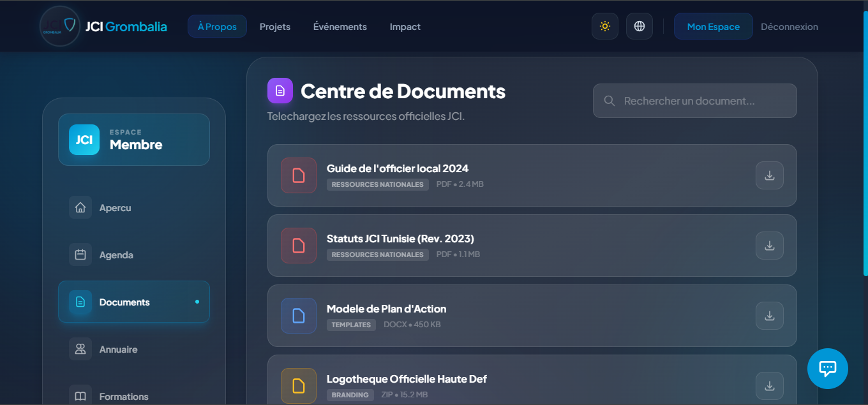868x405 pixels.
Task: Open the chat support bubble
Action: [828, 368]
